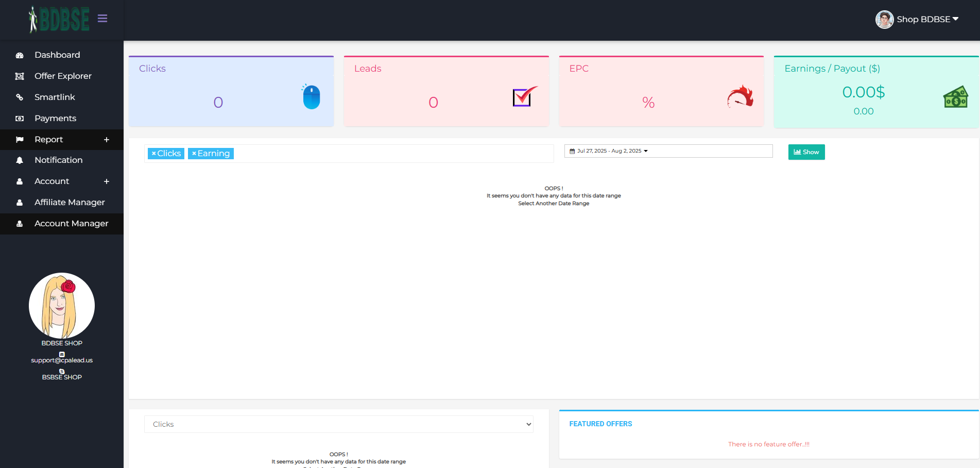Click the 'Select Another Date Range' text

[554, 204]
